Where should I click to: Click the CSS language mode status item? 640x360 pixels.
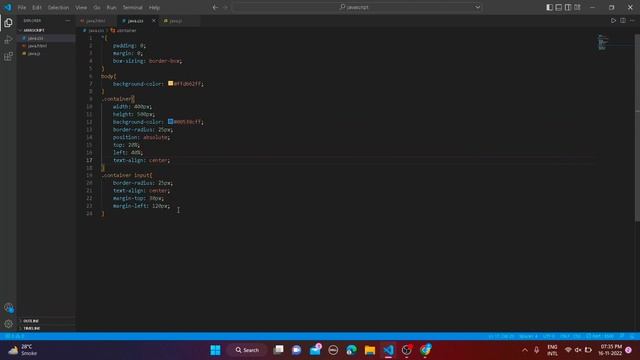point(577,336)
